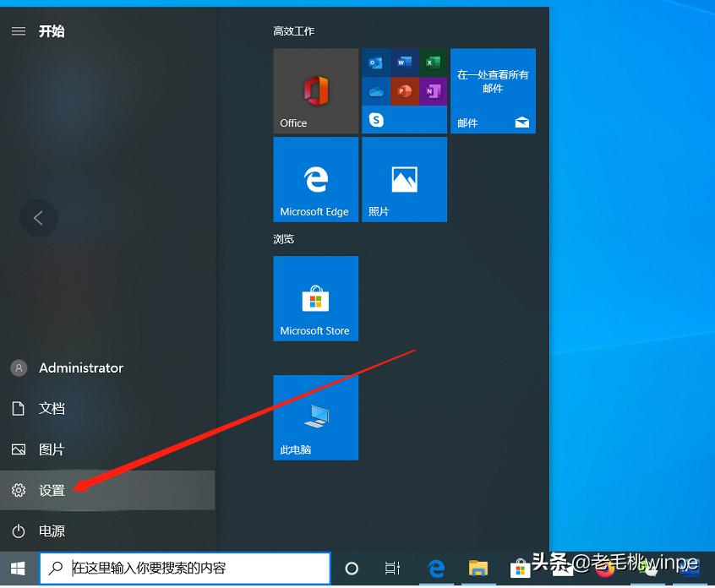Open Microsoft Edge from its Start tile

coord(315,178)
